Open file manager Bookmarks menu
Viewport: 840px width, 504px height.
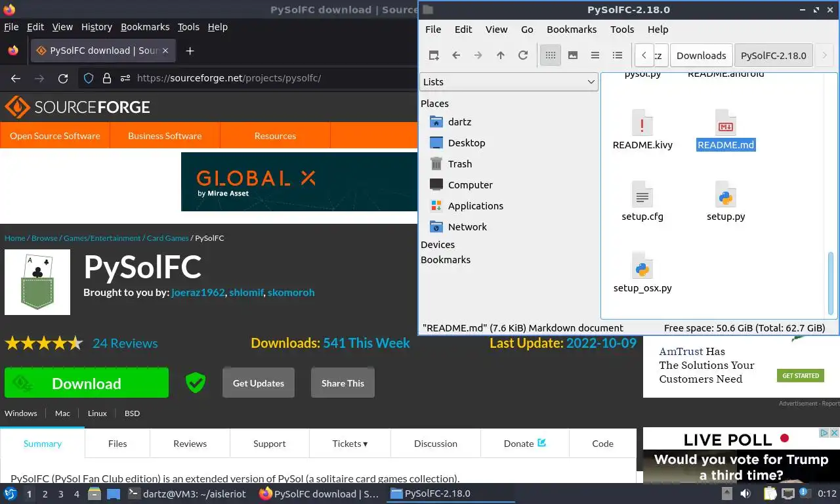572,30
